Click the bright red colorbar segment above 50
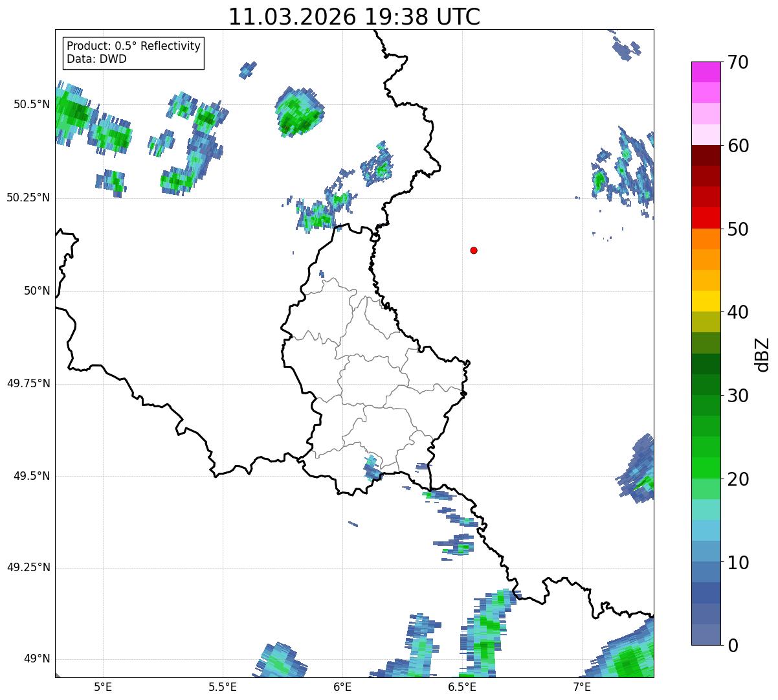Image resolution: width=778 pixels, height=700 pixels. tap(706, 218)
